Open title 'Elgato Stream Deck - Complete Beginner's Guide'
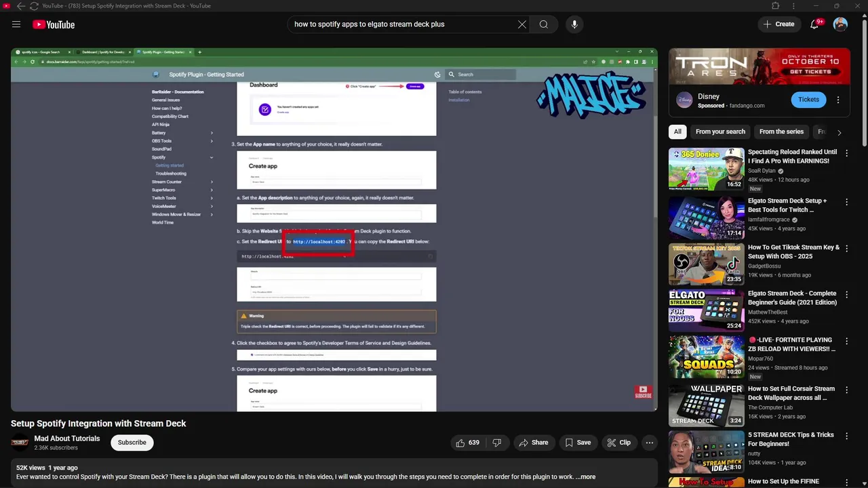Viewport: 868px width, 488px height. 792,298
